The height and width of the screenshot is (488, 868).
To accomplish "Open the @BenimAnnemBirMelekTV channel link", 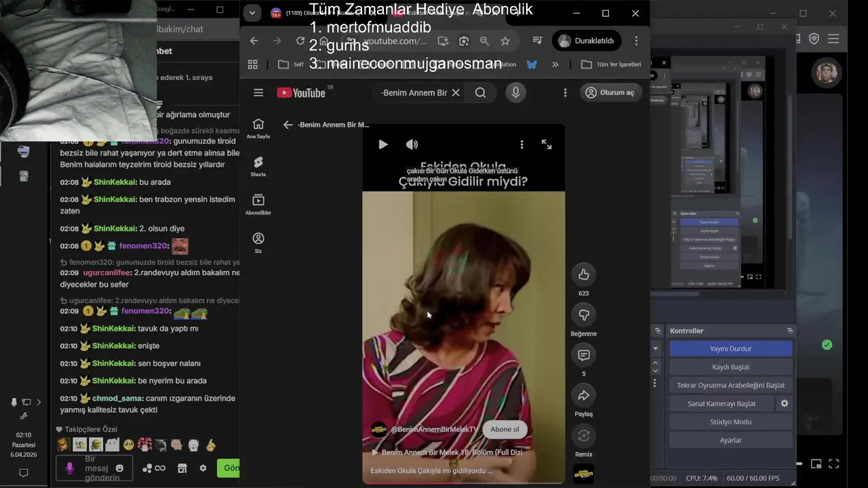I will click(434, 430).
